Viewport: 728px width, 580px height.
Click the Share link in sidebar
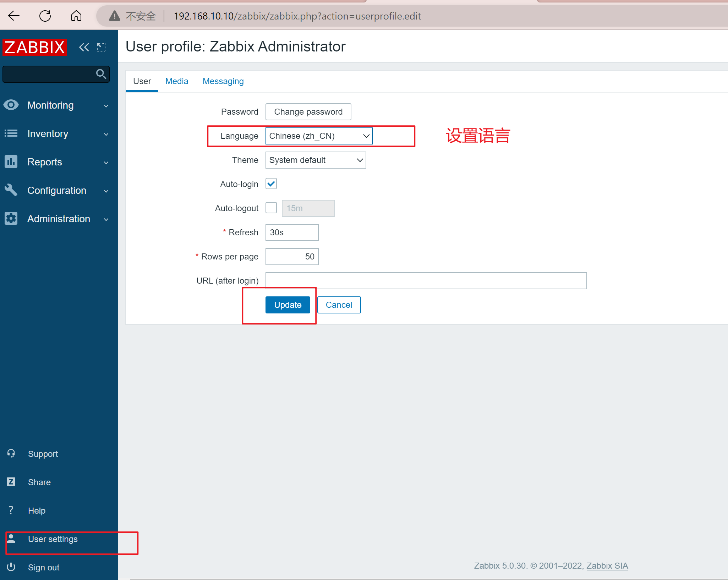click(39, 482)
